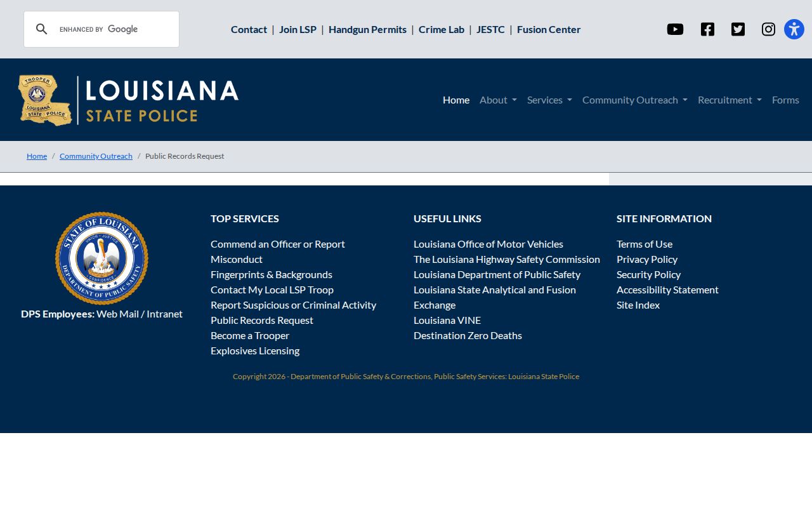This screenshot has height=508, width=812.
Task: Click the Department of Public Safety seal
Action: coord(101,258)
